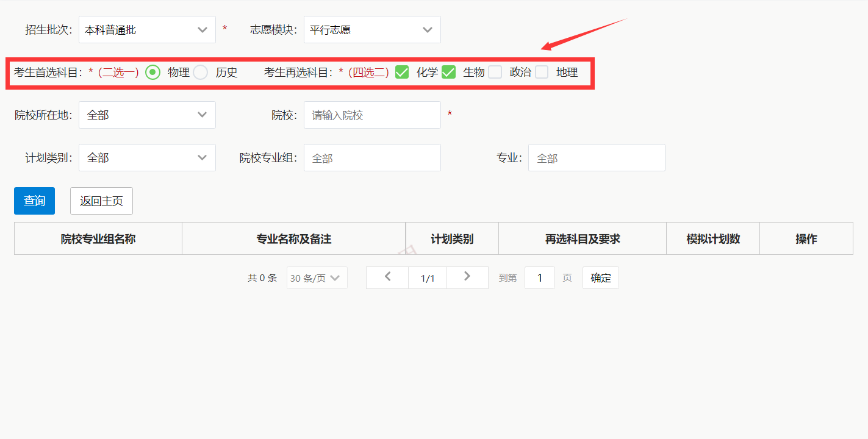Enable the 地理 subject checkbox

click(x=542, y=72)
